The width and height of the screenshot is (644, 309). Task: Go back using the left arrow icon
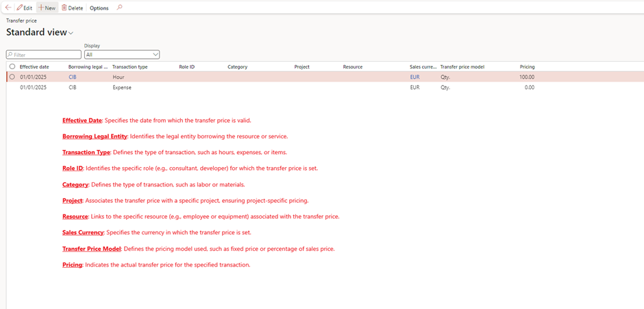pyautogui.click(x=8, y=8)
